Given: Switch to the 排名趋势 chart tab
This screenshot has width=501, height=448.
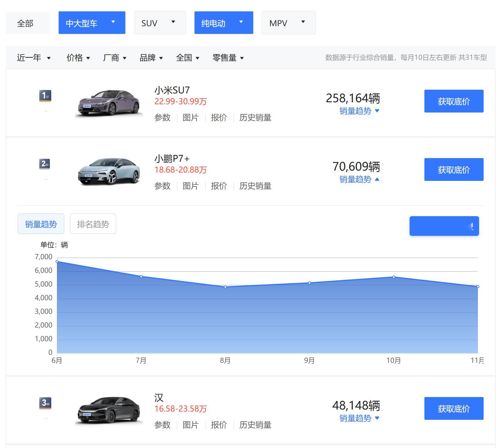Looking at the screenshot, I should coord(93,224).
